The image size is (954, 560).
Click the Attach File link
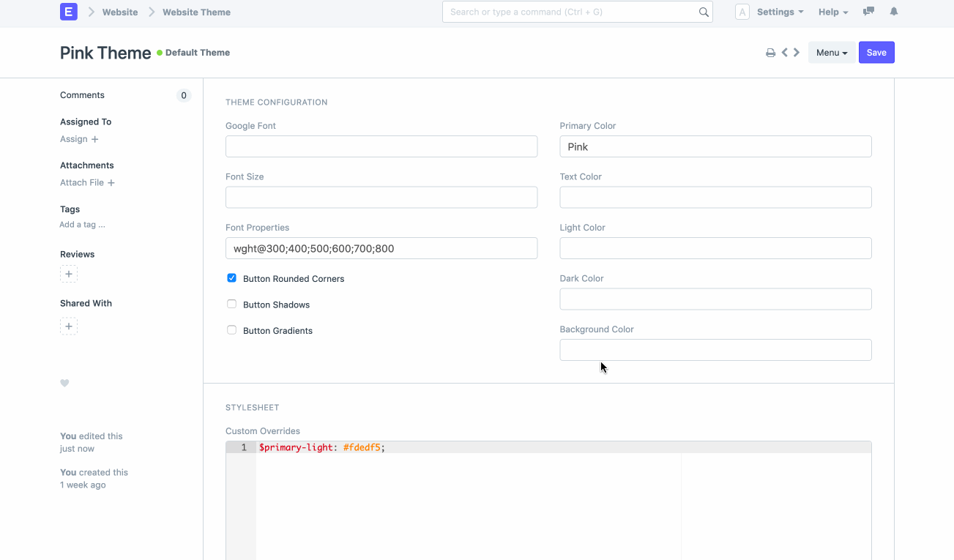tap(87, 182)
